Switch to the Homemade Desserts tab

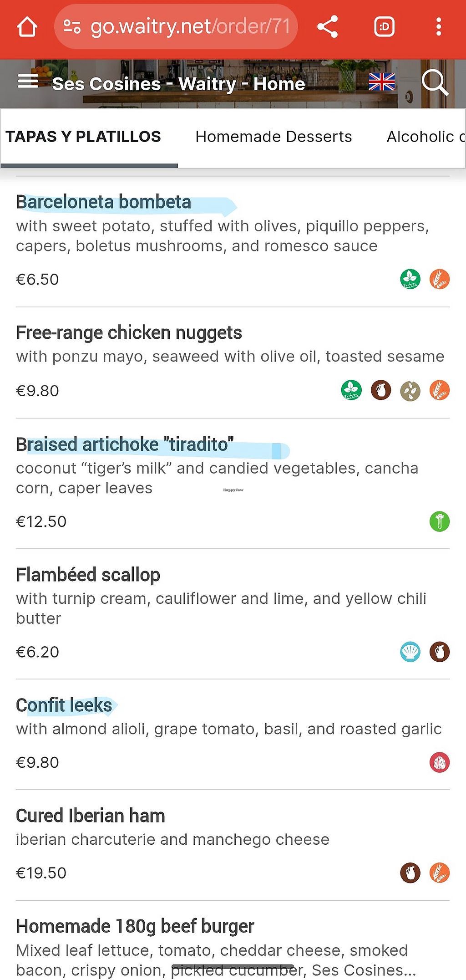tap(274, 137)
